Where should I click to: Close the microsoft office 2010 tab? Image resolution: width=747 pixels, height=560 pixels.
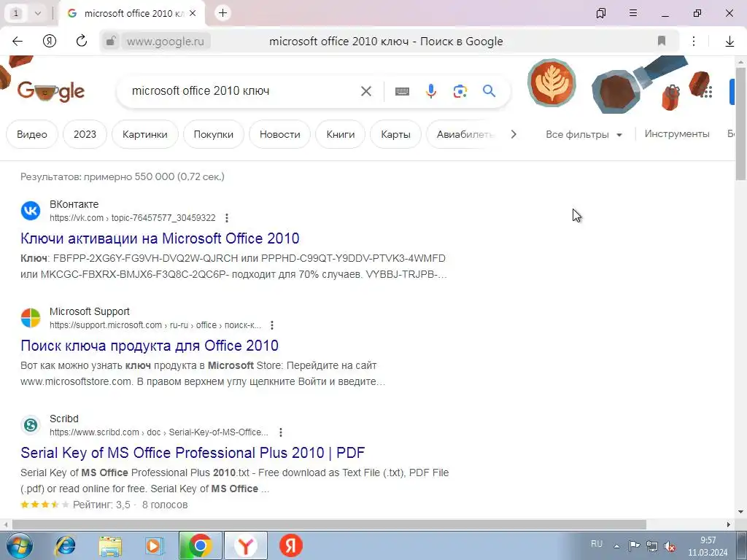pyautogui.click(x=193, y=13)
